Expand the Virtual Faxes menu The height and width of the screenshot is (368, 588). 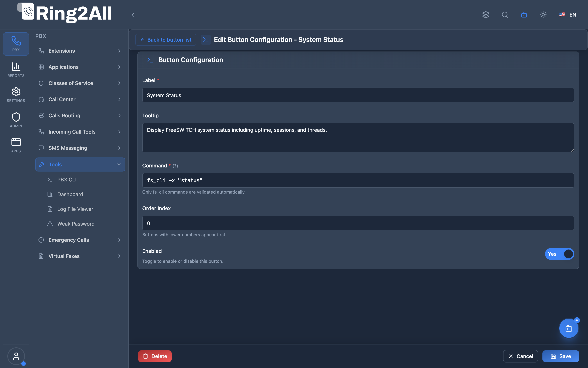pyautogui.click(x=80, y=256)
